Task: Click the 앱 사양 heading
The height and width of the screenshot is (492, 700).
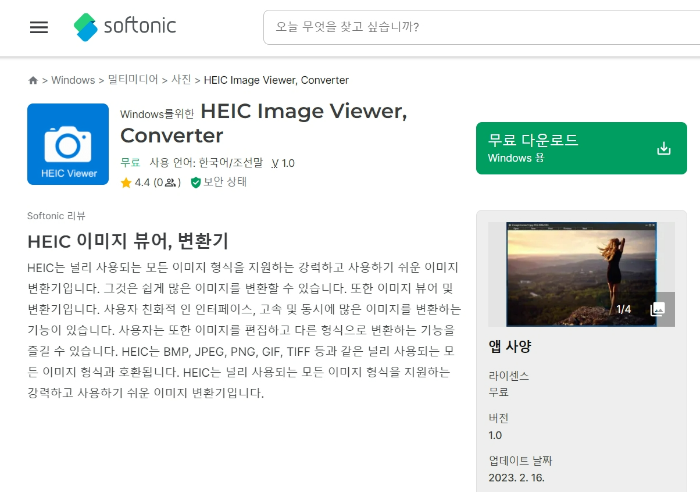Action: [510, 346]
